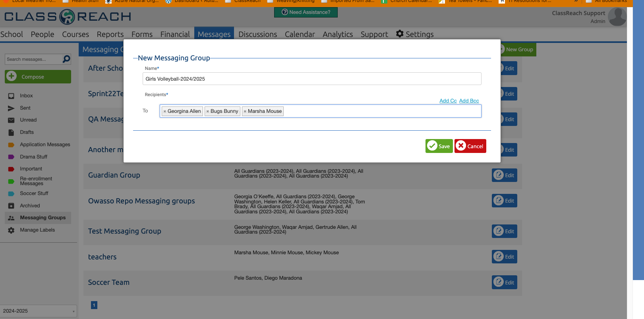The image size is (644, 319).
Task: Click the Add Bcc link
Action: (469, 101)
